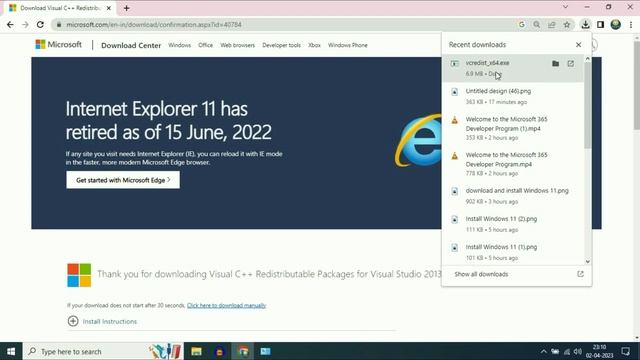Open Install Windows 11 (1).png download
The image size is (640, 360).
(x=513, y=252)
